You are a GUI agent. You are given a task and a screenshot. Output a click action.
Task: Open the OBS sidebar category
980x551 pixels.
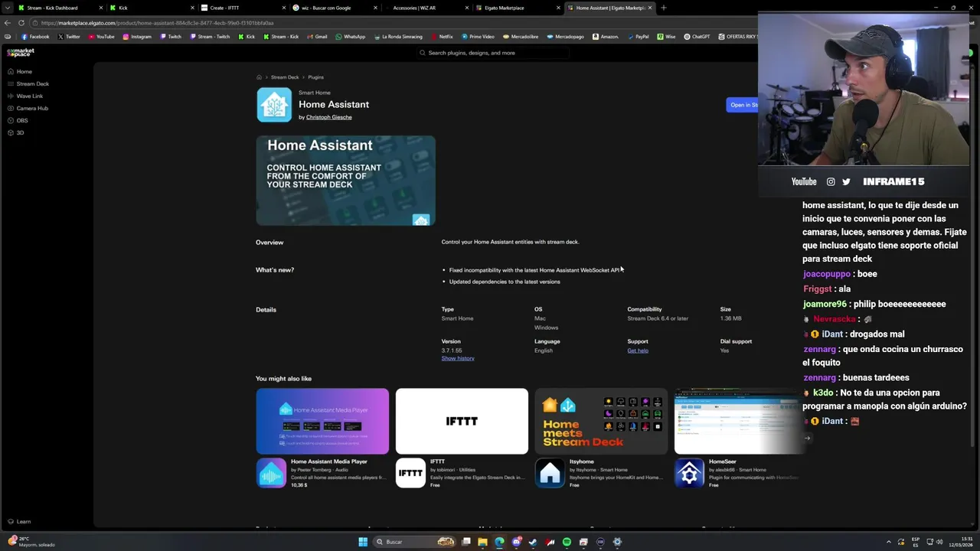coord(18,120)
